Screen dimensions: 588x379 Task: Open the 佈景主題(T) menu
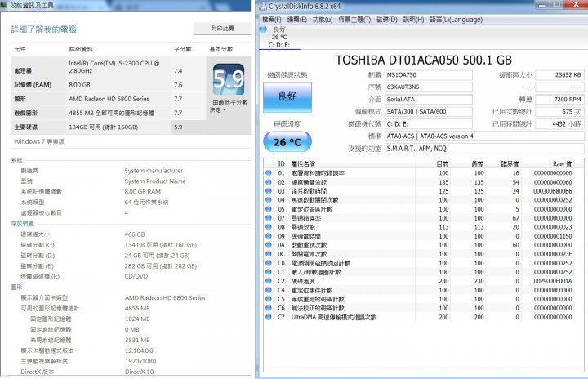[354, 20]
